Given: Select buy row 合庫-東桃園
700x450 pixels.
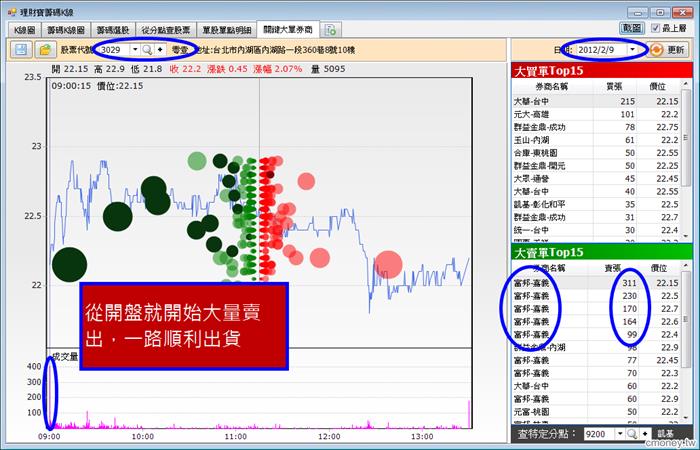Looking at the screenshot, I should (x=596, y=153).
